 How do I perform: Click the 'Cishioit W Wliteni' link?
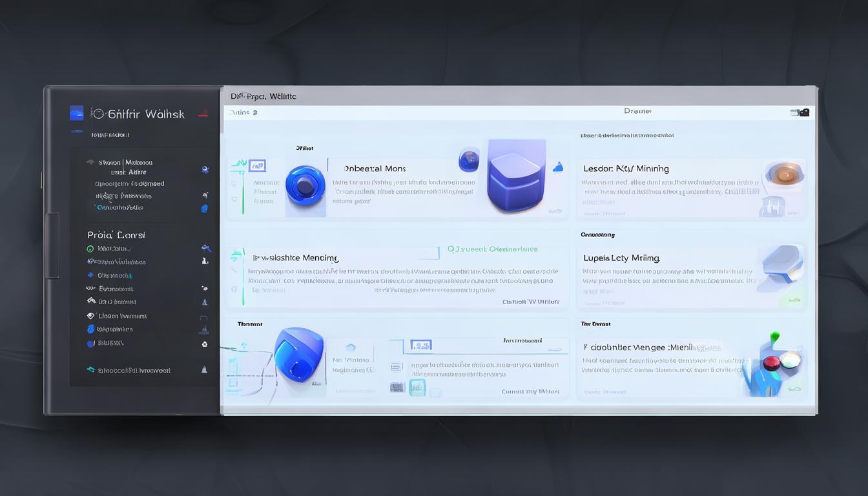[531, 302]
